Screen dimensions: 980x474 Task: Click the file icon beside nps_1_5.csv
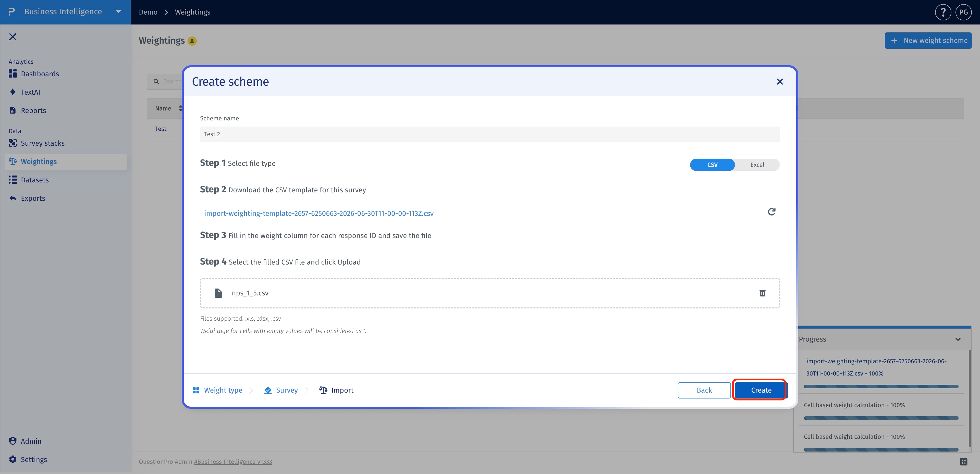pyautogui.click(x=218, y=293)
